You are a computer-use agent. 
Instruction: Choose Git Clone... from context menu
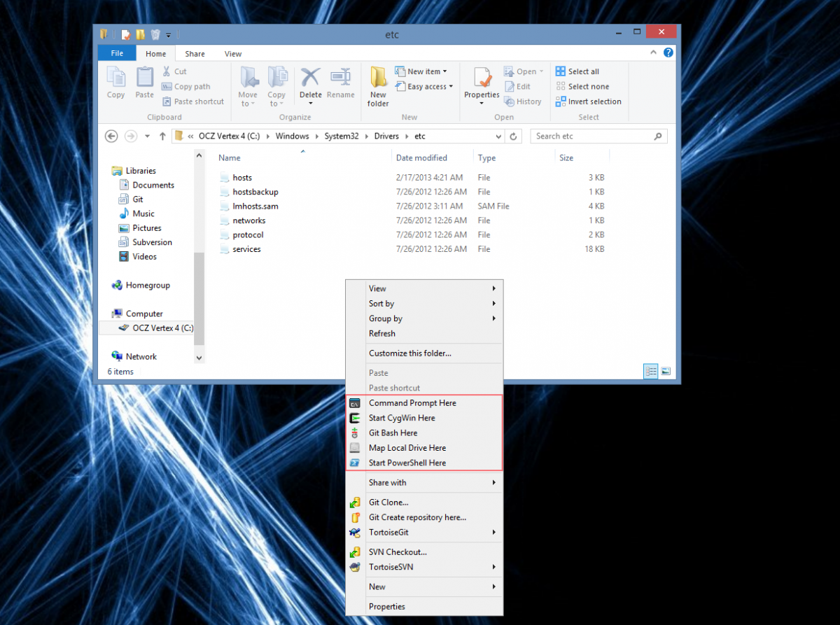click(x=424, y=503)
